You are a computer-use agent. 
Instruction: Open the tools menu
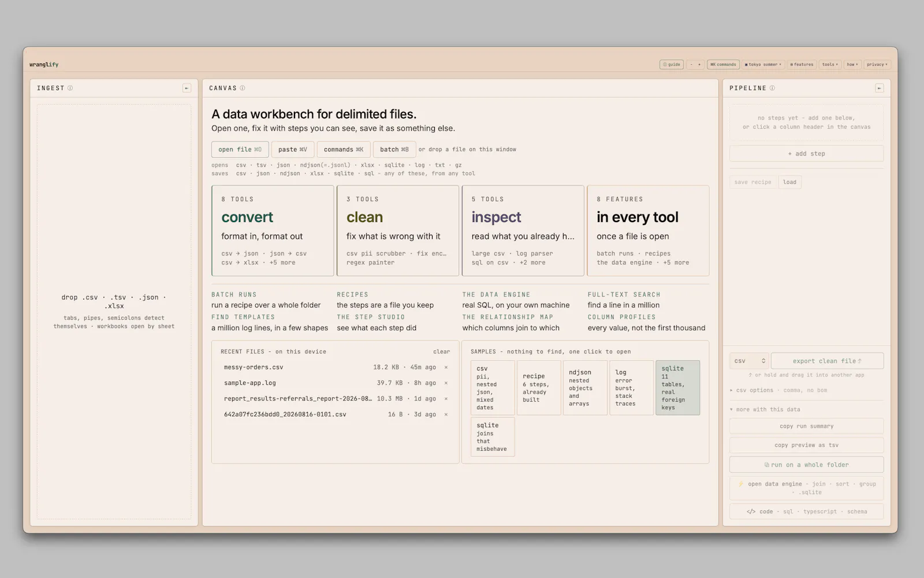[830, 65]
